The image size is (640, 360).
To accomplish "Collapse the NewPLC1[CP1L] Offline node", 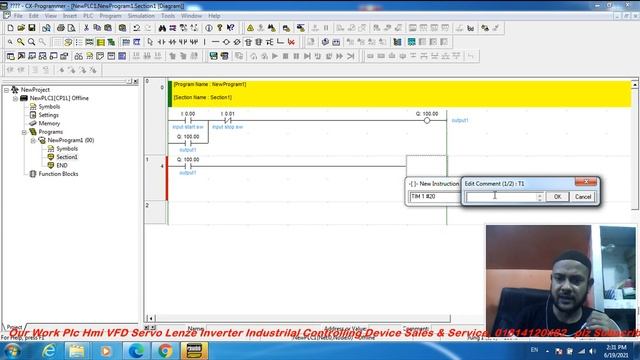I will pos(15,98).
